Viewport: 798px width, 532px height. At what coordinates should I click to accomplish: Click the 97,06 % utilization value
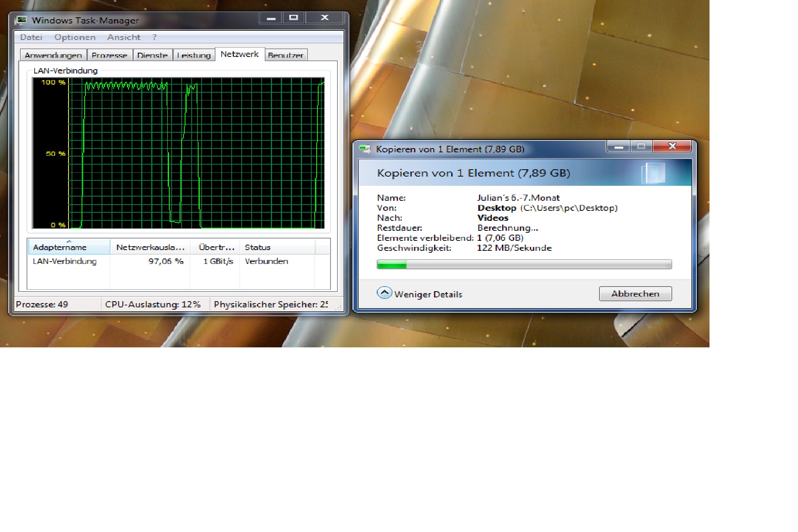[x=166, y=261]
